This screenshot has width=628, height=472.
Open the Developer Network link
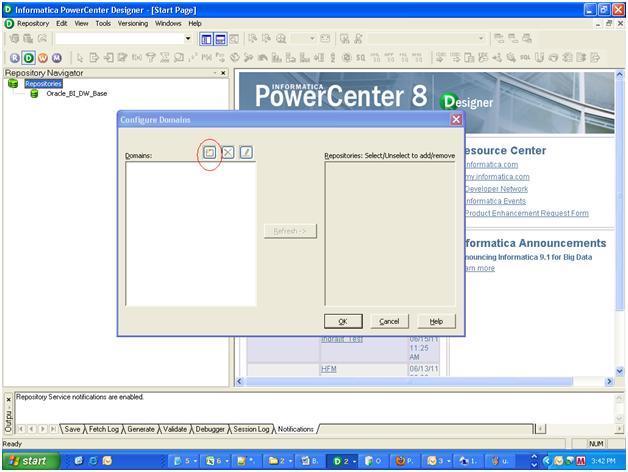(x=496, y=189)
